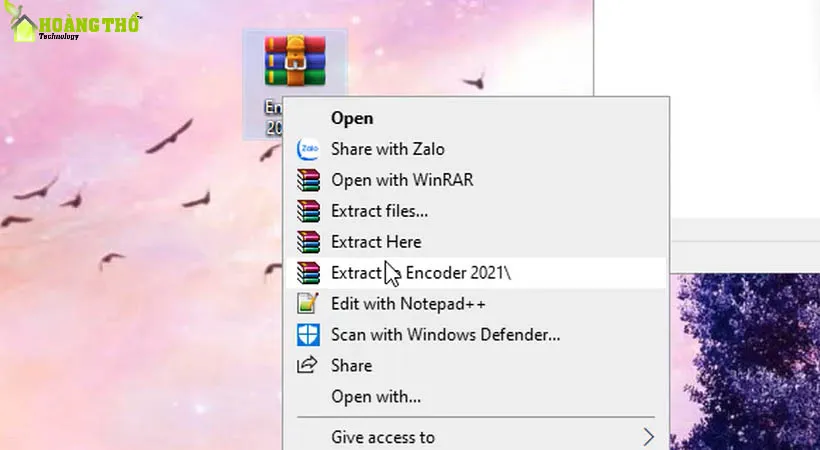
Task: Click the Notepad++ notepad icon
Action: 309,304
